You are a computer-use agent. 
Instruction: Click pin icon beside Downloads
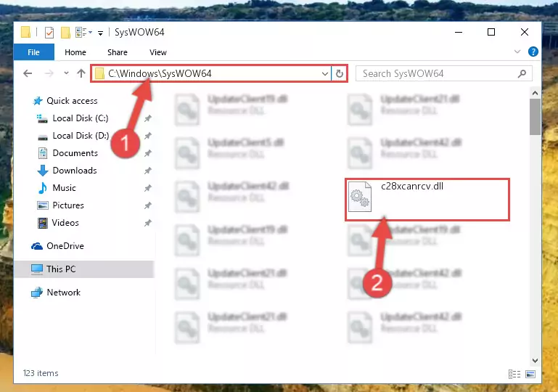[148, 171]
